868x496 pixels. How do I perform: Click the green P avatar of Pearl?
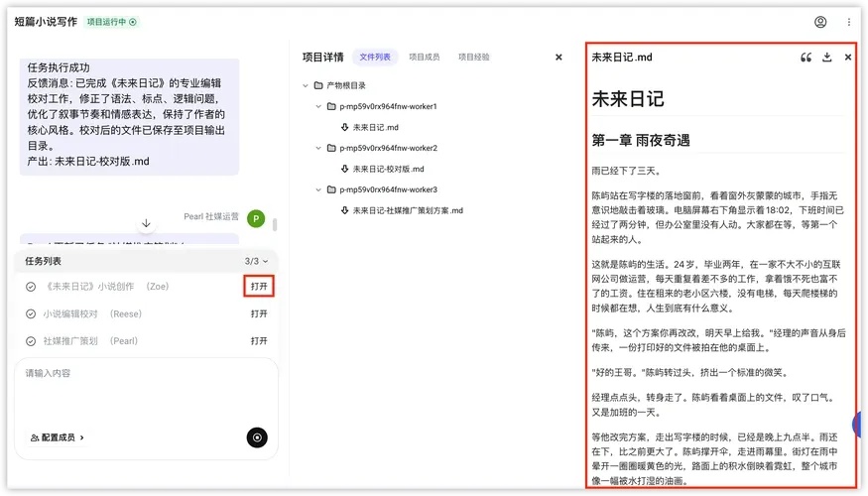pos(256,218)
